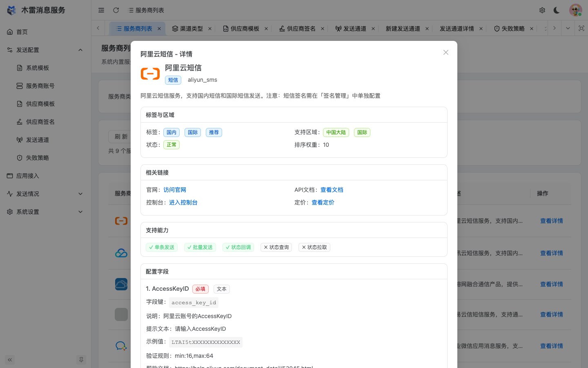The height and width of the screenshot is (368, 588).
Task: Click the 访问官网 link
Action: pos(175,190)
